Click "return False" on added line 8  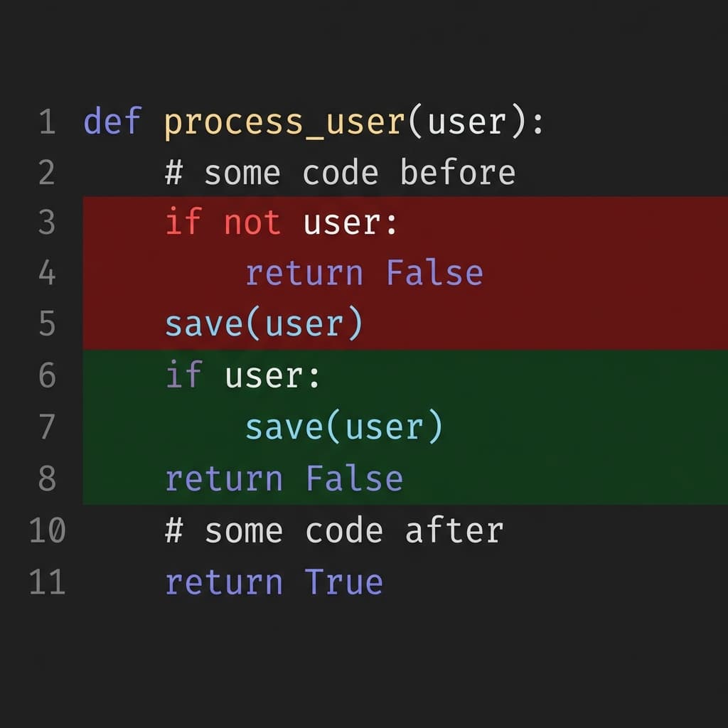284,478
